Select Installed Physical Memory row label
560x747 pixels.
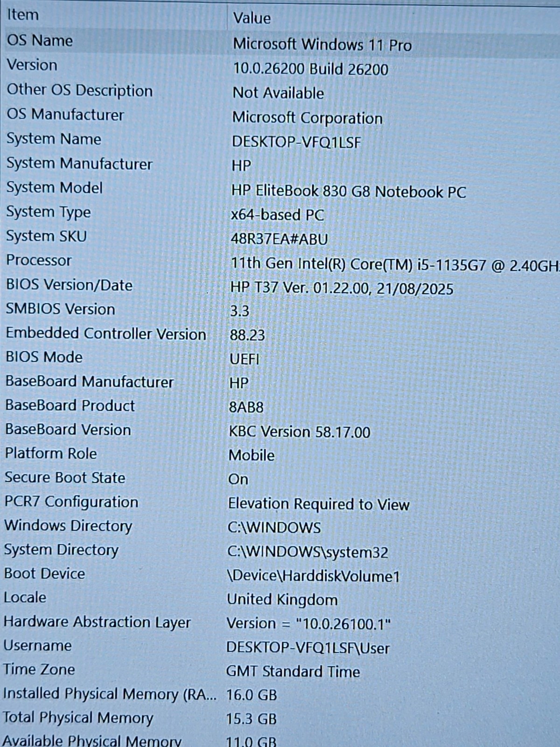[110, 694]
